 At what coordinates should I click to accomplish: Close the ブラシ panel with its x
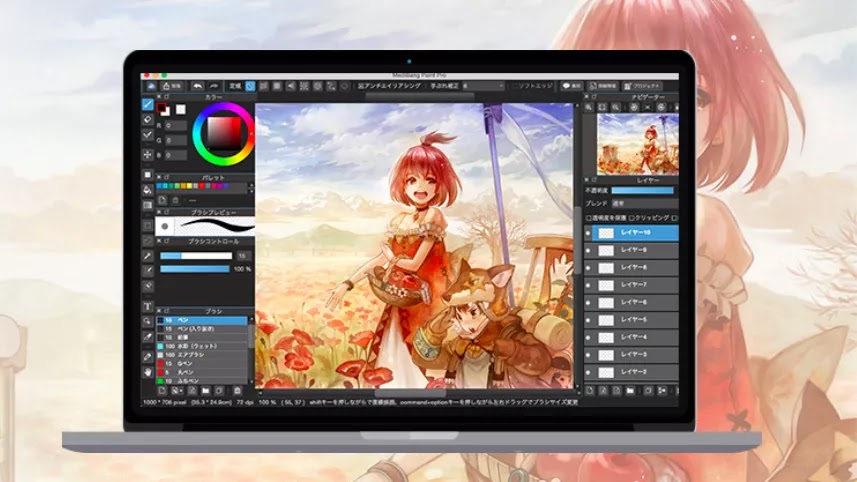(x=159, y=311)
